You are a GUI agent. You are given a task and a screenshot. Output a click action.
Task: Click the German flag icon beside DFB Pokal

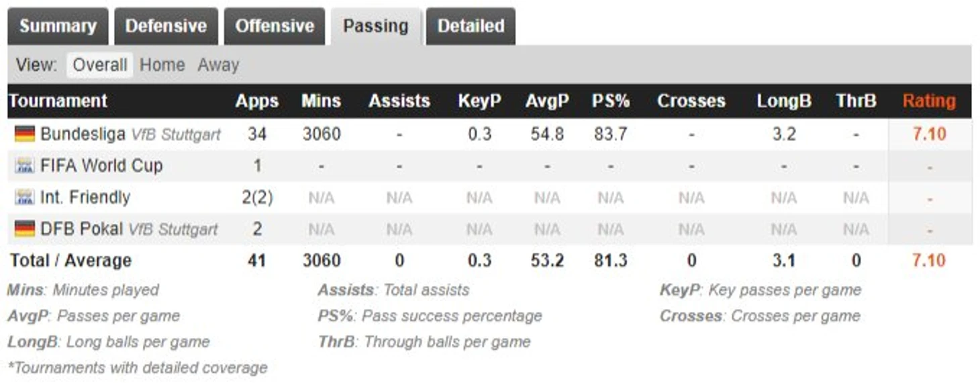(24, 229)
